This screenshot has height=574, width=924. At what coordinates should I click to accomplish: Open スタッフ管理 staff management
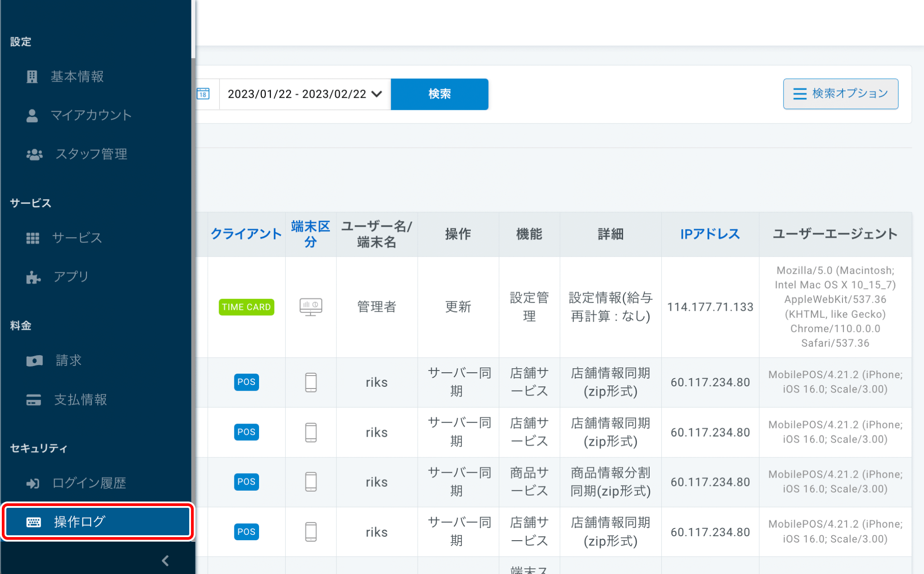tap(91, 154)
